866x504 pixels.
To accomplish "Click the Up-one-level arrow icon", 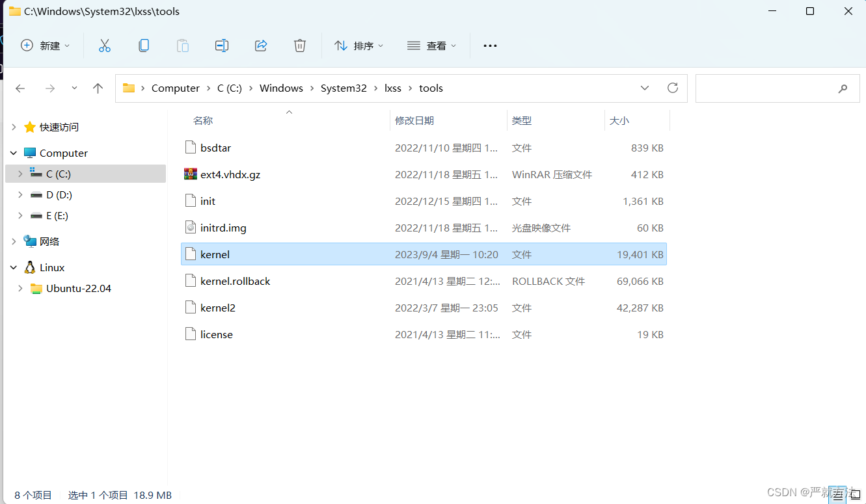I will (98, 88).
